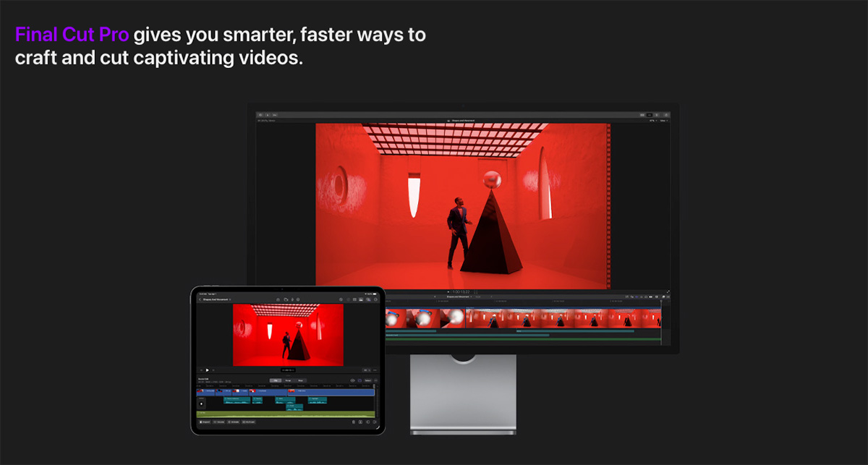The height and width of the screenshot is (465, 868).
Task: Open the Inspector icon at the top right
Action: click(665, 114)
